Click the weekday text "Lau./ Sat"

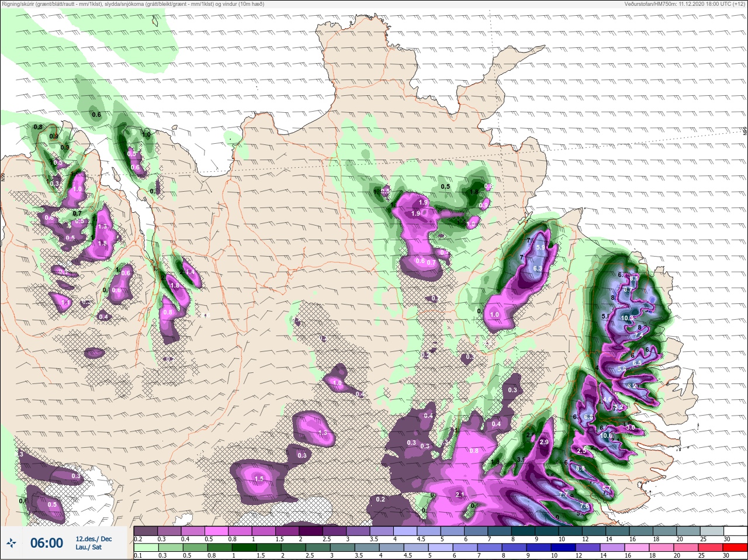click(89, 548)
